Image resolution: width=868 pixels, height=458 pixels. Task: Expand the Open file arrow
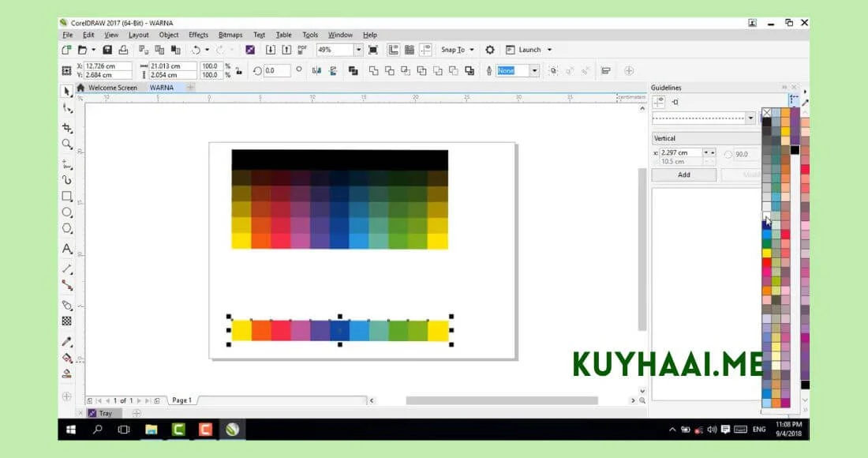click(94, 50)
